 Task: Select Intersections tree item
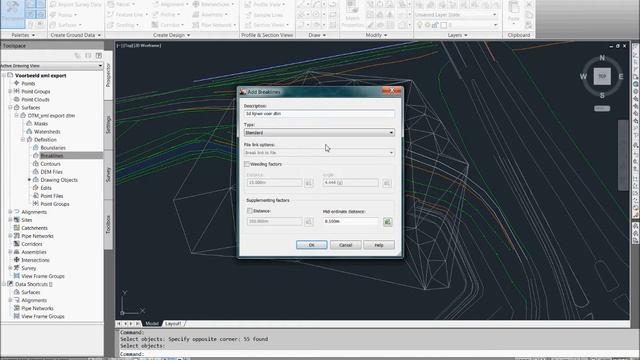(x=35, y=260)
